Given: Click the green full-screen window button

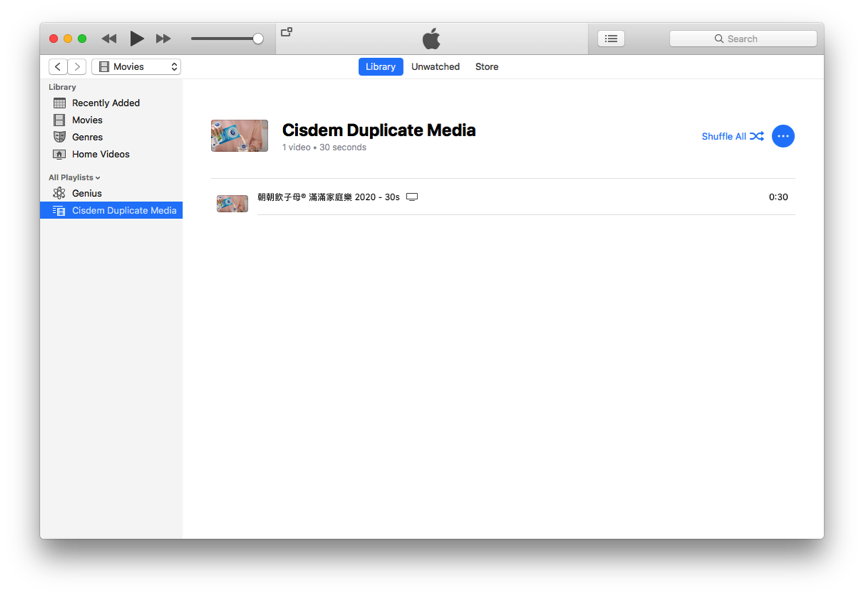Looking at the screenshot, I should [82, 39].
